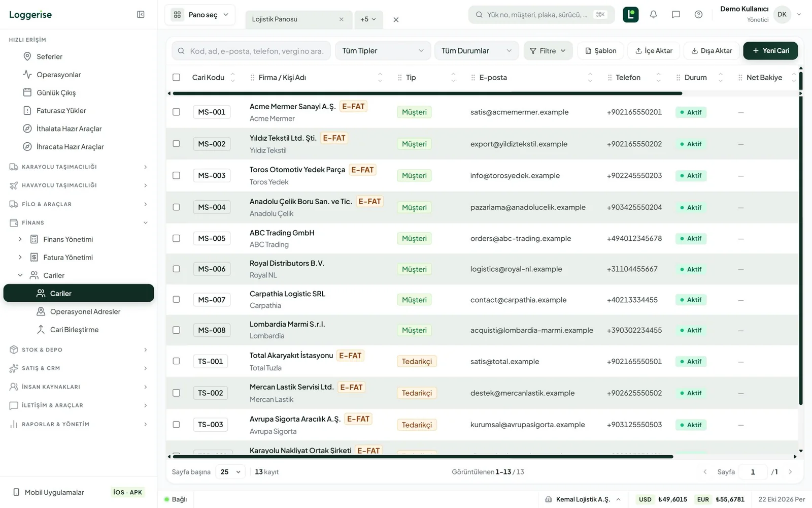Click bottom horizontal table scrollbar

[x=423, y=457]
